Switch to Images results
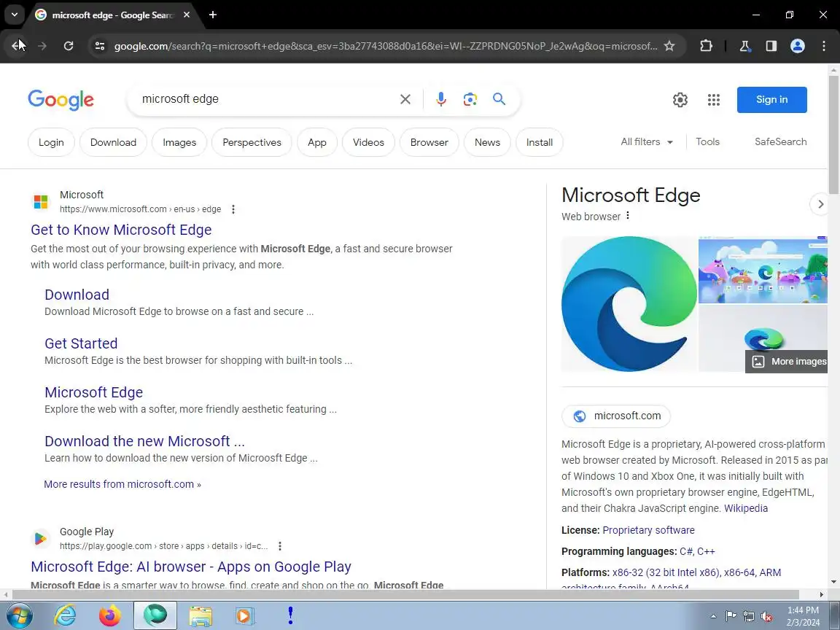Image resolution: width=840 pixels, height=630 pixels. click(179, 142)
